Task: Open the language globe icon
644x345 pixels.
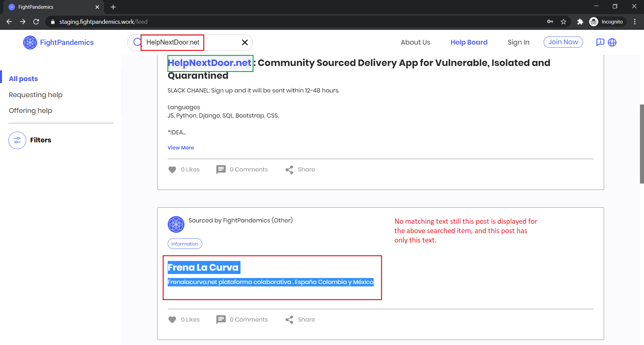Action: (612, 42)
